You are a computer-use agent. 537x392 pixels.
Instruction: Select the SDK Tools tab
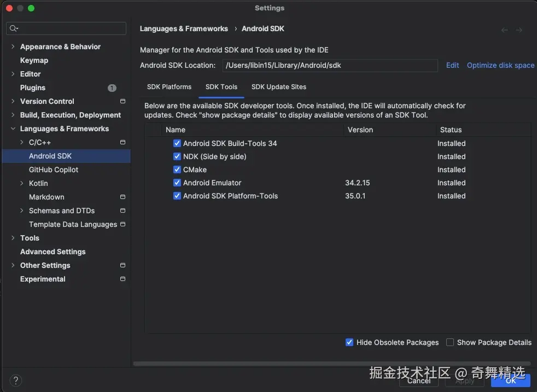221,87
